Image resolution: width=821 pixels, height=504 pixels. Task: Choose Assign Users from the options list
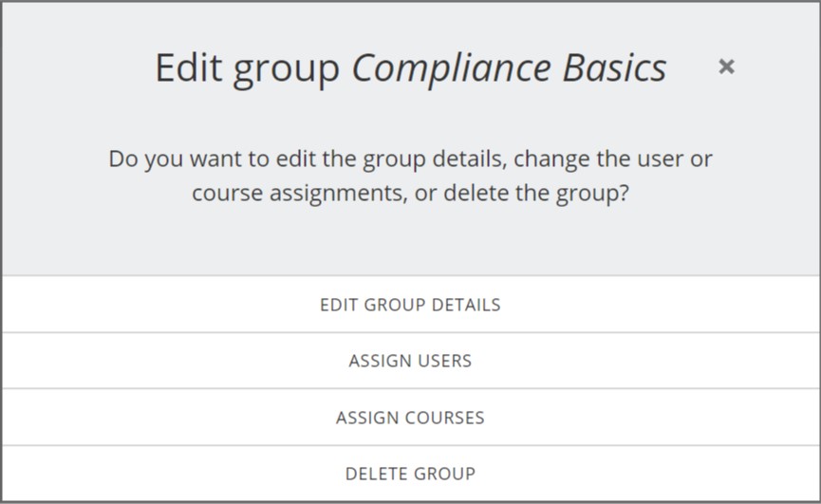(x=410, y=361)
